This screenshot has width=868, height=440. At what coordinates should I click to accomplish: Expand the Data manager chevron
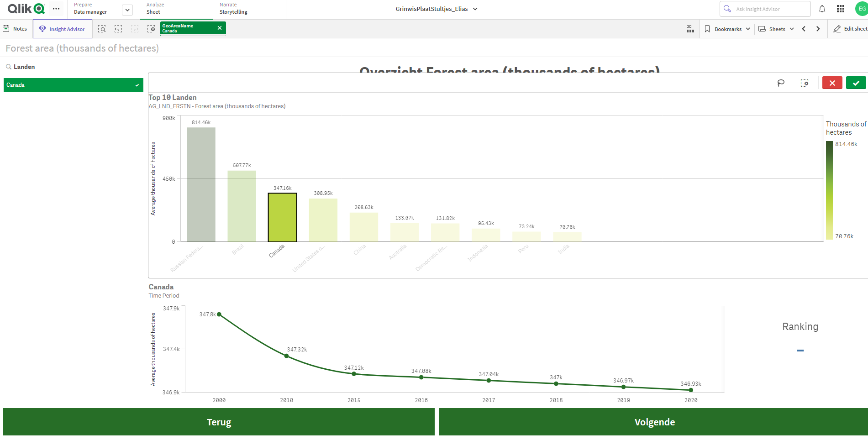(x=127, y=10)
